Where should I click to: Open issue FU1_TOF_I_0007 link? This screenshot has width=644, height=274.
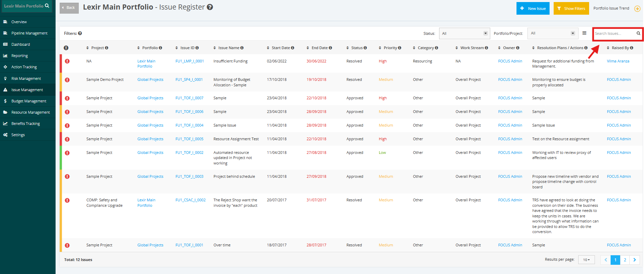pos(190,98)
